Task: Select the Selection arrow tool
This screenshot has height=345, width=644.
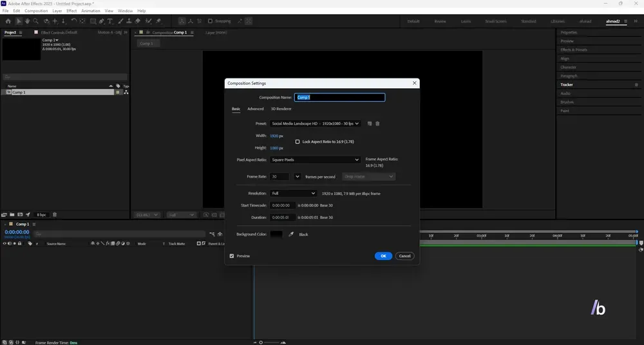Action: coord(19,21)
